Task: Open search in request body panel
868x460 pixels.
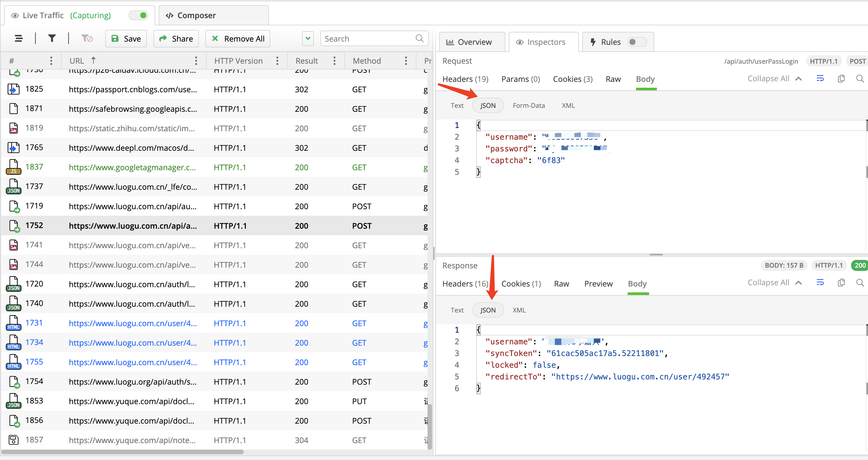Action: click(860, 79)
